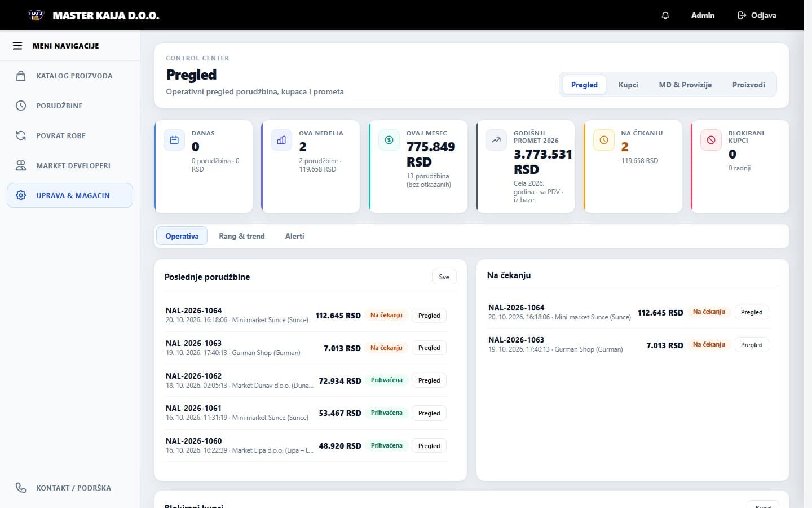The width and height of the screenshot is (812, 508).
Task: Click the Kontakt / Podrška phone icon
Action: pos(21,488)
